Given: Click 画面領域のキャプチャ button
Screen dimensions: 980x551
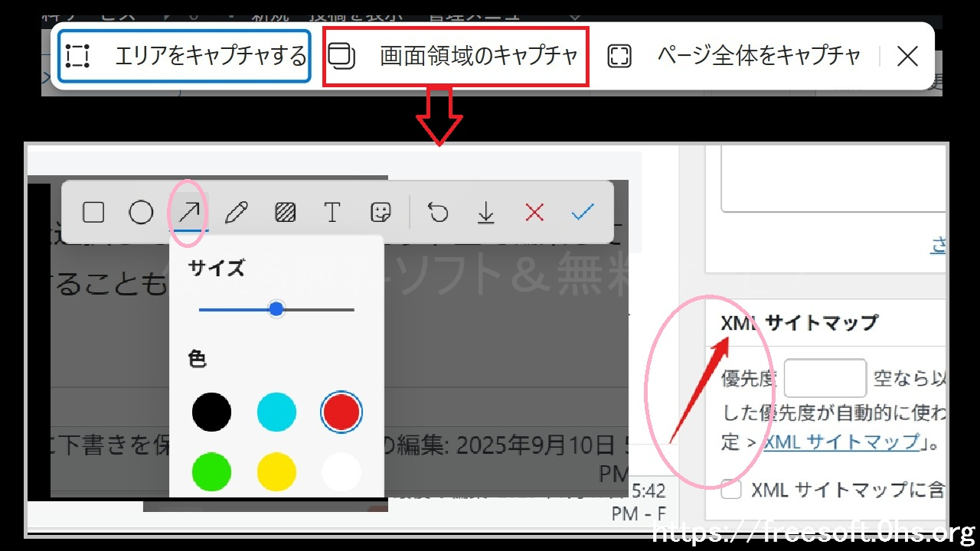Looking at the screenshot, I should pyautogui.click(x=456, y=56).
